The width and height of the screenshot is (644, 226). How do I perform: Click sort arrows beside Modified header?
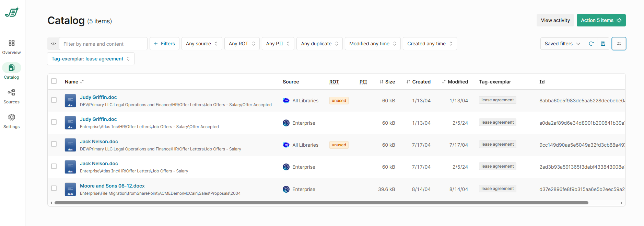point(444,82)
